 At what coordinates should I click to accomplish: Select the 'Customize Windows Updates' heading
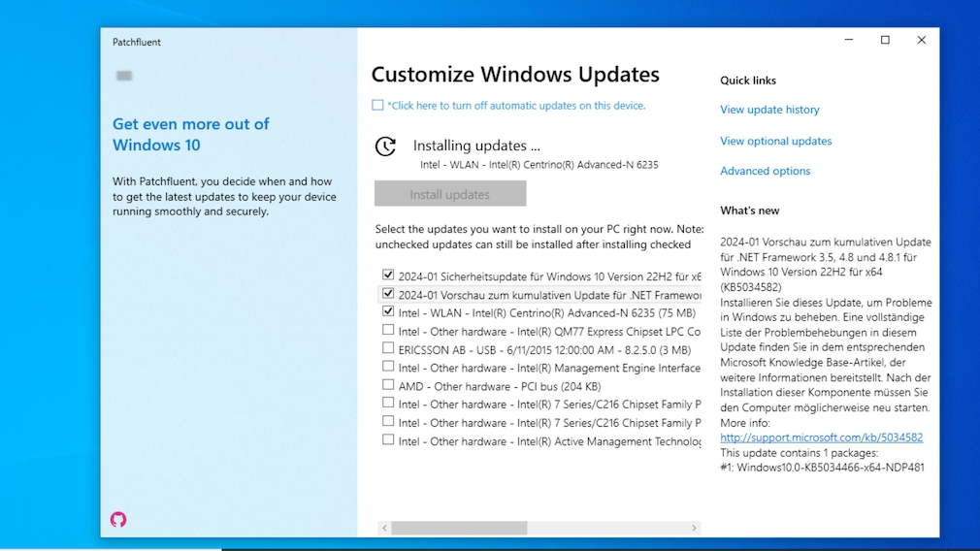tap(515, 75)
